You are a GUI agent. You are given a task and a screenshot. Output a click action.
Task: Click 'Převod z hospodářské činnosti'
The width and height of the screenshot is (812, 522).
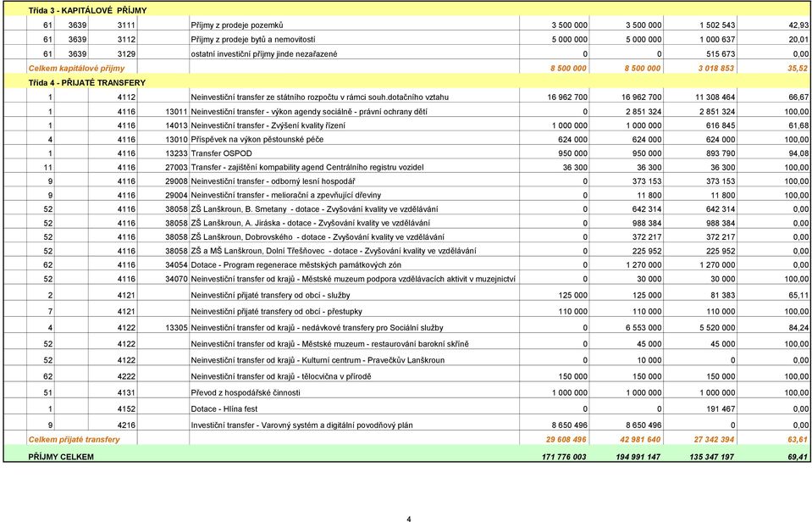[246, 392]
